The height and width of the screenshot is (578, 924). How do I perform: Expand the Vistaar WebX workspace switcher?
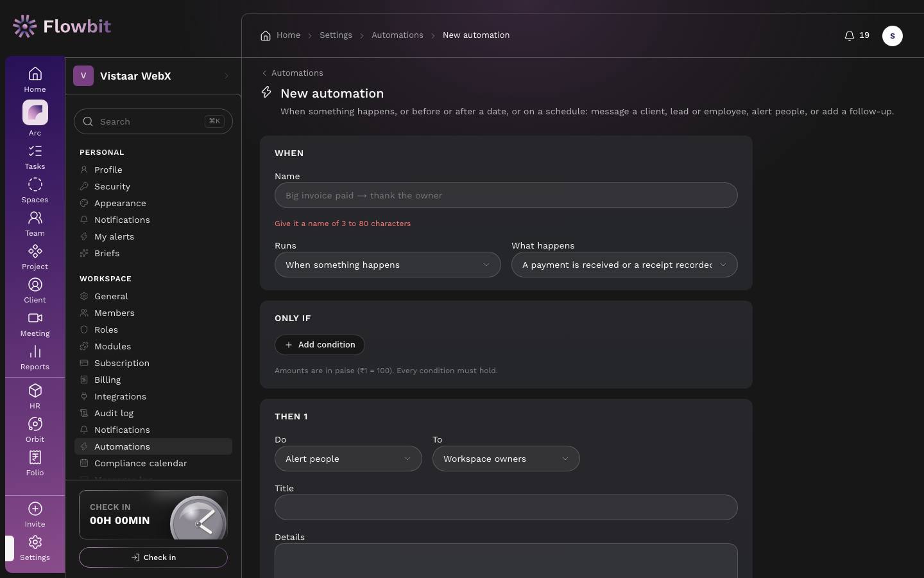(153, 76)
